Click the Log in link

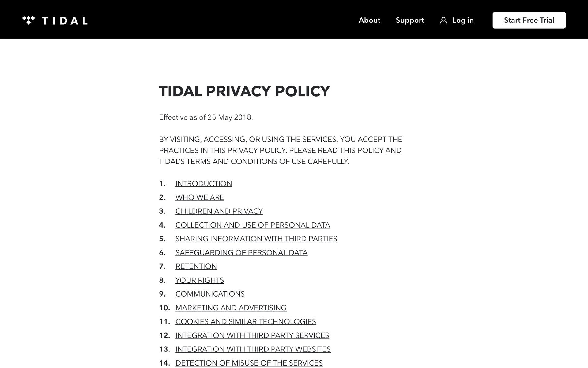pos(463,20)
